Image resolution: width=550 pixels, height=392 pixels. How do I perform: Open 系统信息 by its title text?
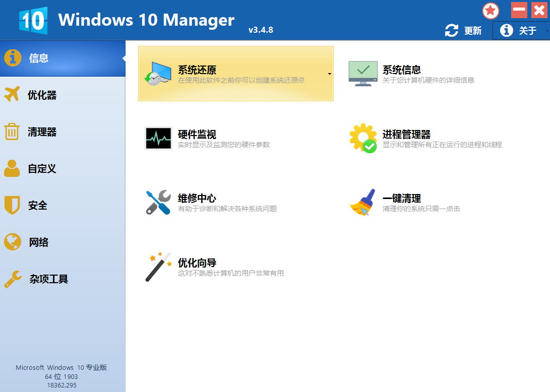pyautogui.click(x=402, y=70)
